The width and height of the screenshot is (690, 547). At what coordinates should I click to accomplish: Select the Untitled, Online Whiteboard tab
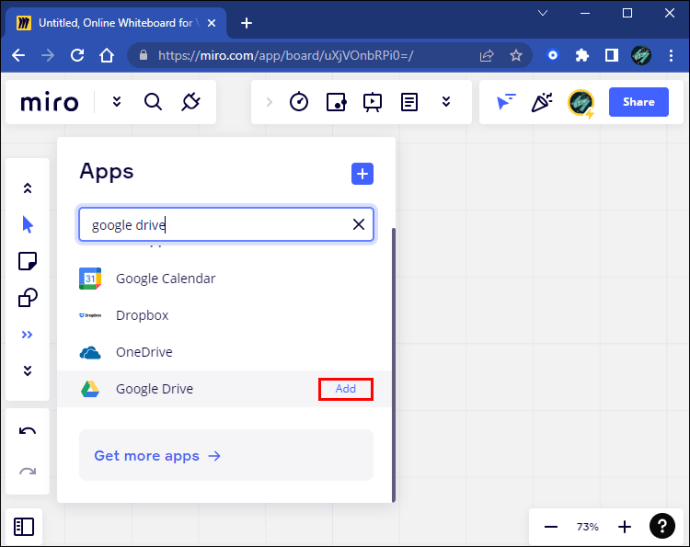tap(117, 23)
